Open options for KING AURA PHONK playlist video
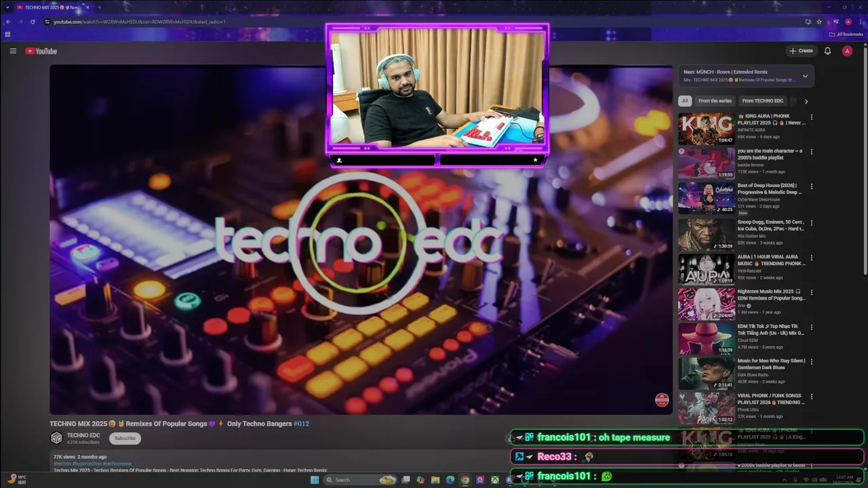The width and height of the screenshot is (868, 488). (x=811, y=117)
